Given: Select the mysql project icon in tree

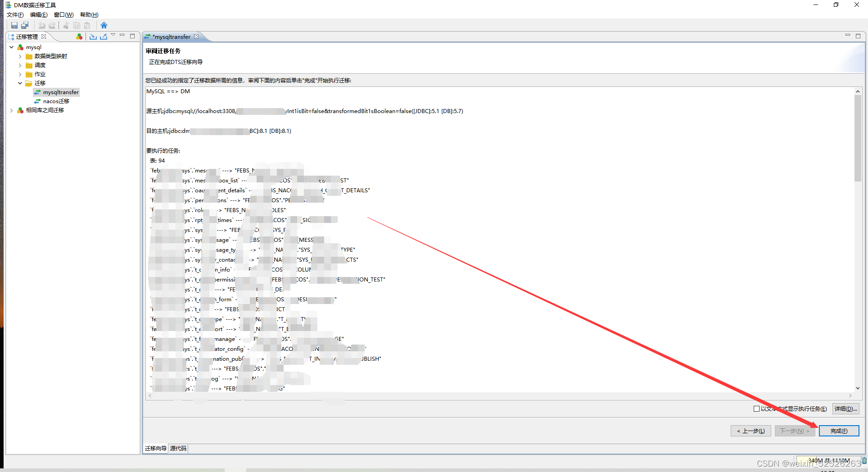Looking at the screenshot, I should click(x=20, y=47).
